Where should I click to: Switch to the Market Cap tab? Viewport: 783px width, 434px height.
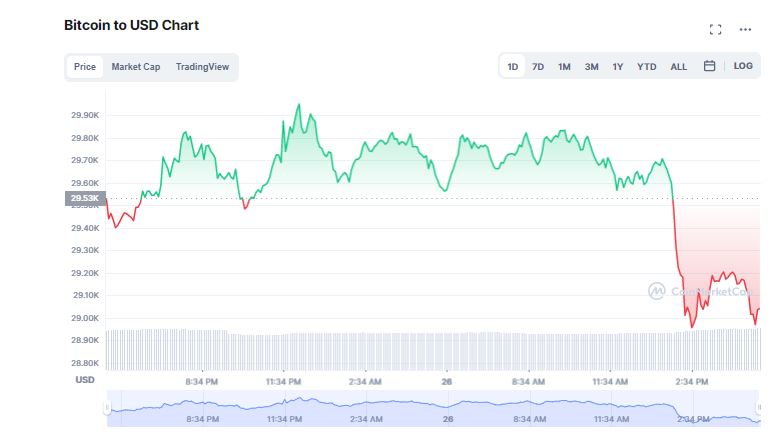tap(135, 67)
